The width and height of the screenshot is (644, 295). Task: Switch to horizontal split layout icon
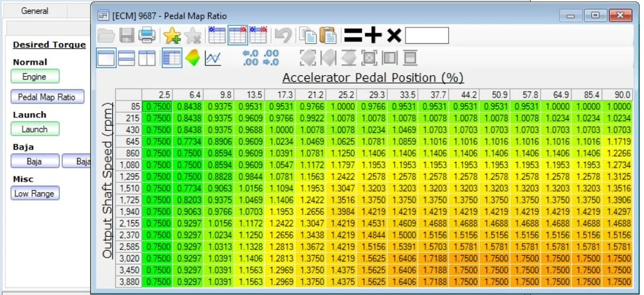tap(126, 58)
